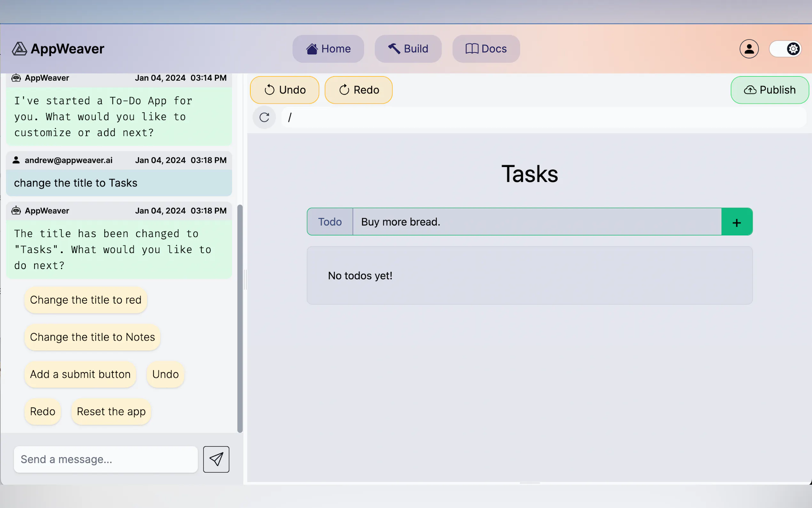
Task: Open the user profile icon
Action: (x=749, y=49)
